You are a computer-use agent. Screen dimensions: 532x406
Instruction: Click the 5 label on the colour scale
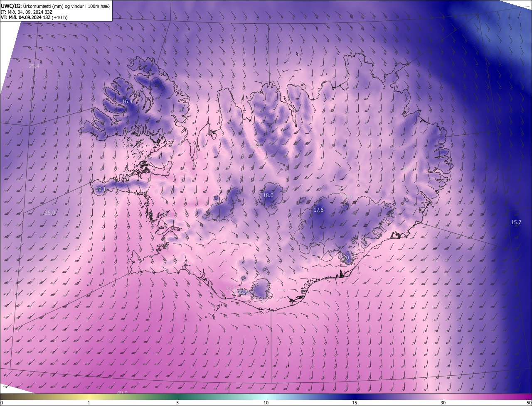click(177, 403)
